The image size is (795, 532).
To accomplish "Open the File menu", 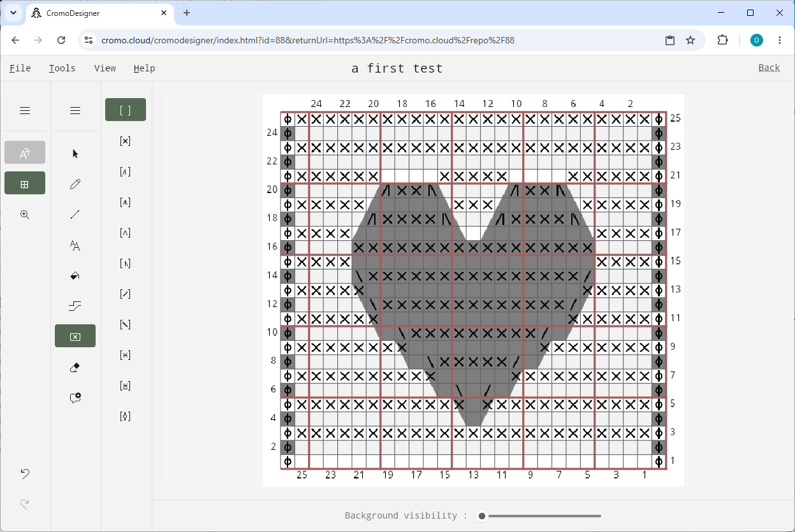I will (x=20, y=68).
